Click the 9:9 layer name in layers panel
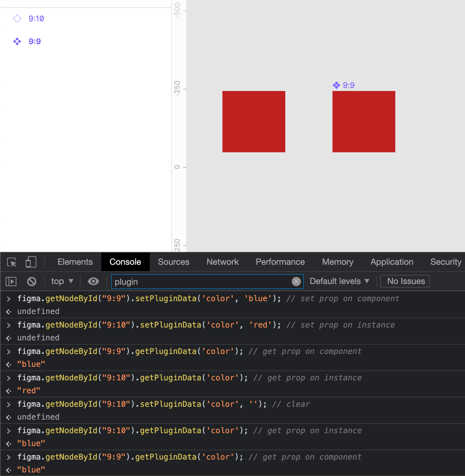 pos(35,41)
